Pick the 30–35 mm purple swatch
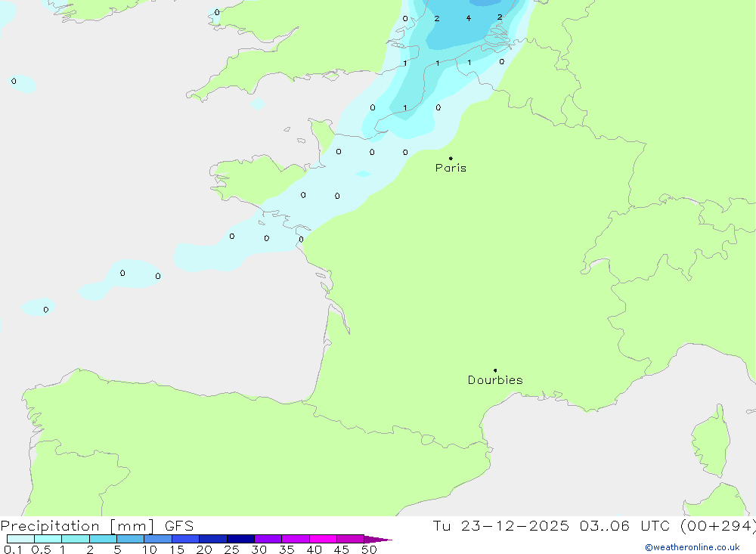The width and height of the screenshot is (756, 554). (268, 539)
